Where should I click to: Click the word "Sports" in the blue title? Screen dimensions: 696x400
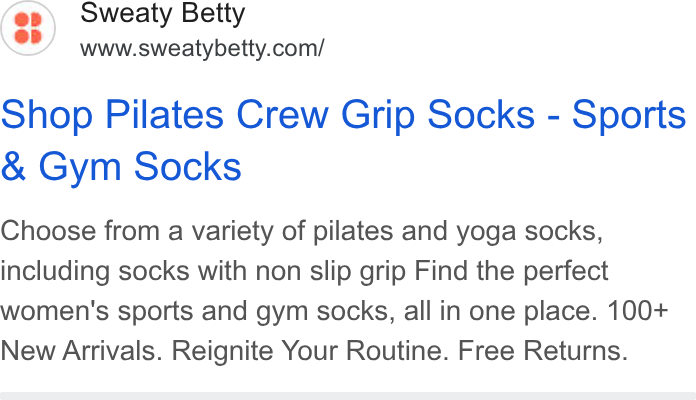pyautogui.click(x=629, y=116)
